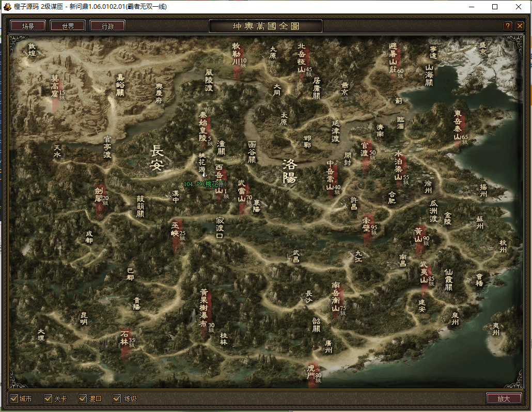Close the map panel with orange X
The image size is (532, 412).
coord(520,26)
